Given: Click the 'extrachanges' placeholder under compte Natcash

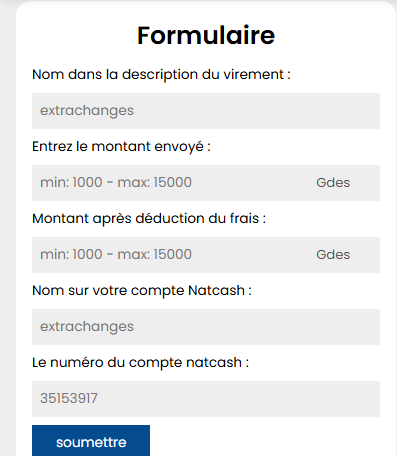Looking at the screenshot, I should [87, 327].
